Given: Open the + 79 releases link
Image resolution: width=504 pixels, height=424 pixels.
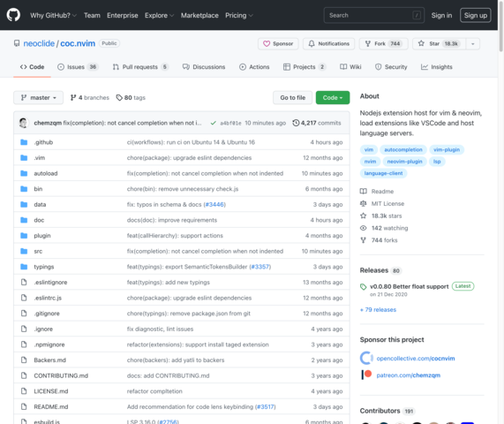Looking at the screenshot, I should point(378,310).
